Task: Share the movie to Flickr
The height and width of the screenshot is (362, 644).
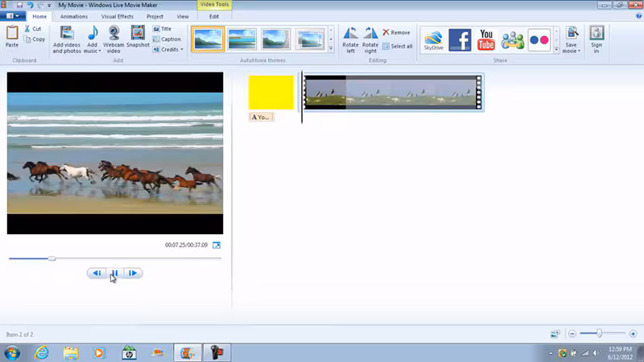Action: tap(539, 39)
